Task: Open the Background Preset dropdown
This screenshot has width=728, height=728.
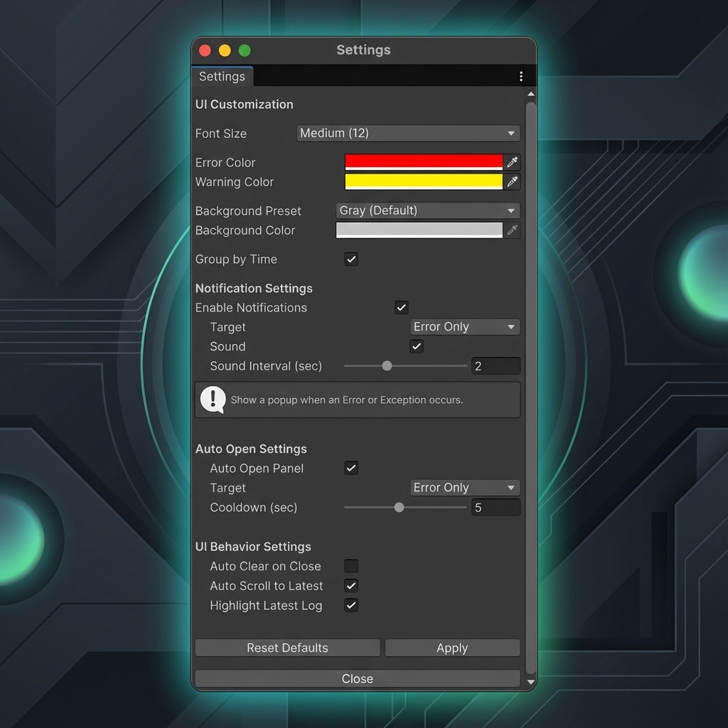Action: pos(428,210)
